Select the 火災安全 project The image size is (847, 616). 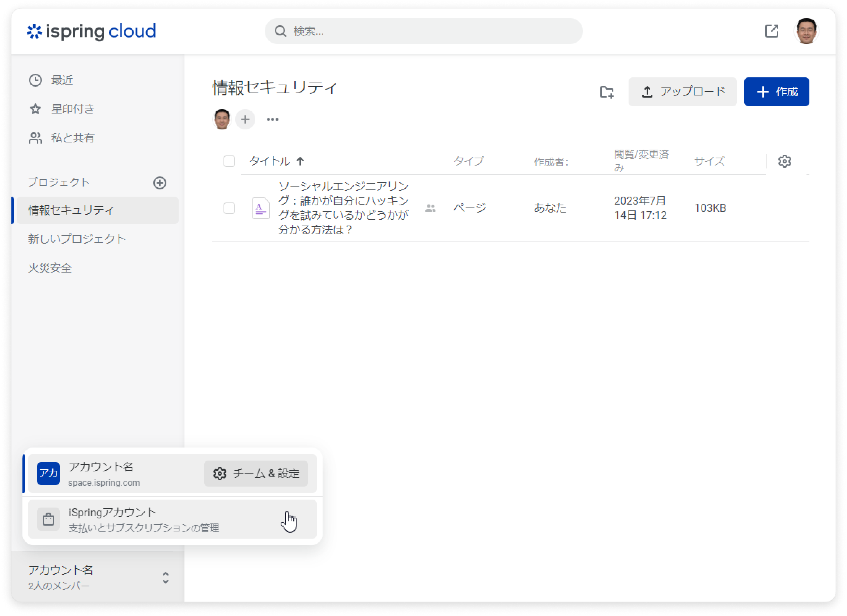pyautogui.click(x=50, y=267)
